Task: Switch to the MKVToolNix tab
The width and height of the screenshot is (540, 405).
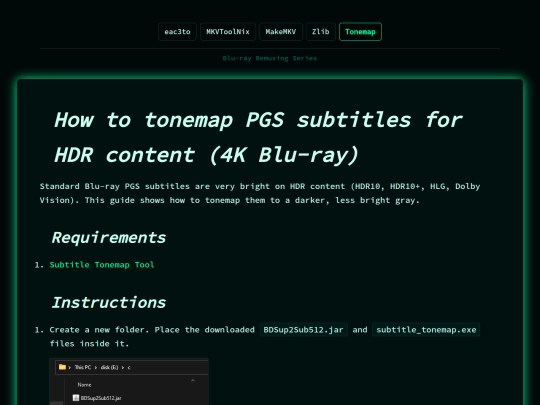Action: (228, 32)
